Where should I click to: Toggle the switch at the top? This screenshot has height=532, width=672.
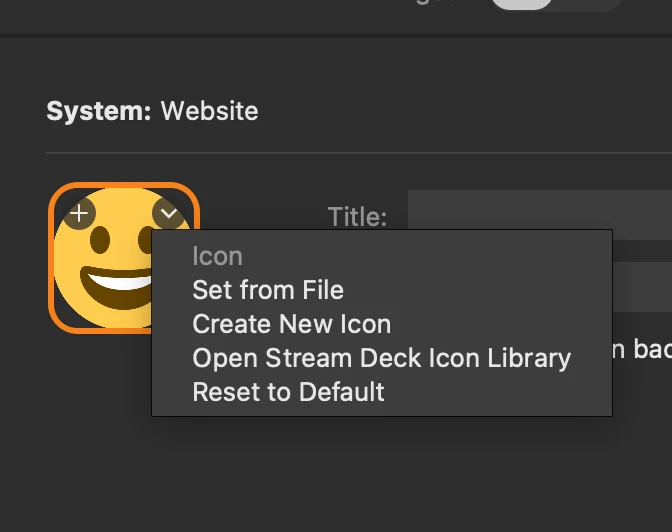(555, 3)
